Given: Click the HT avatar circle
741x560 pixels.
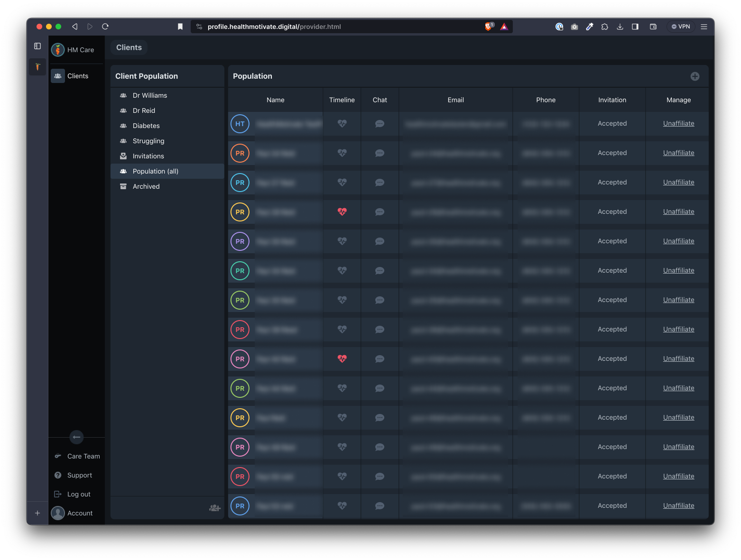Looking at the screenshot, I should 240,124.
